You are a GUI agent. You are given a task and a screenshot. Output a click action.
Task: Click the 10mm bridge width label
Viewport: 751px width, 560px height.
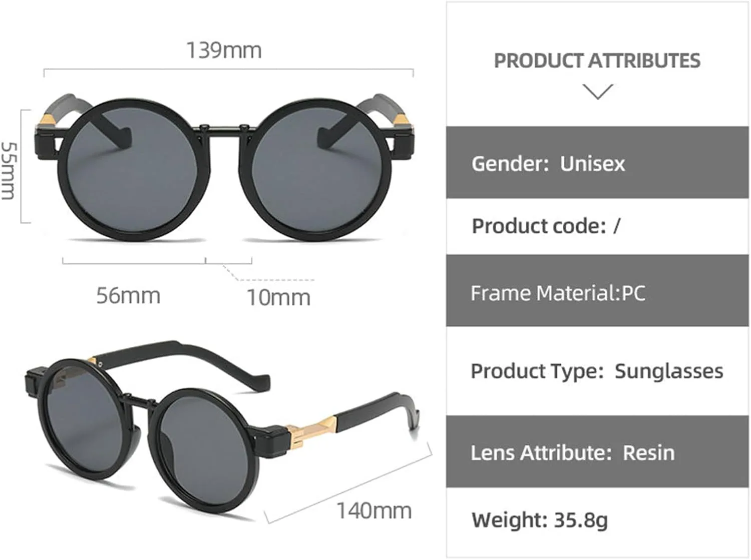(278, 297)
